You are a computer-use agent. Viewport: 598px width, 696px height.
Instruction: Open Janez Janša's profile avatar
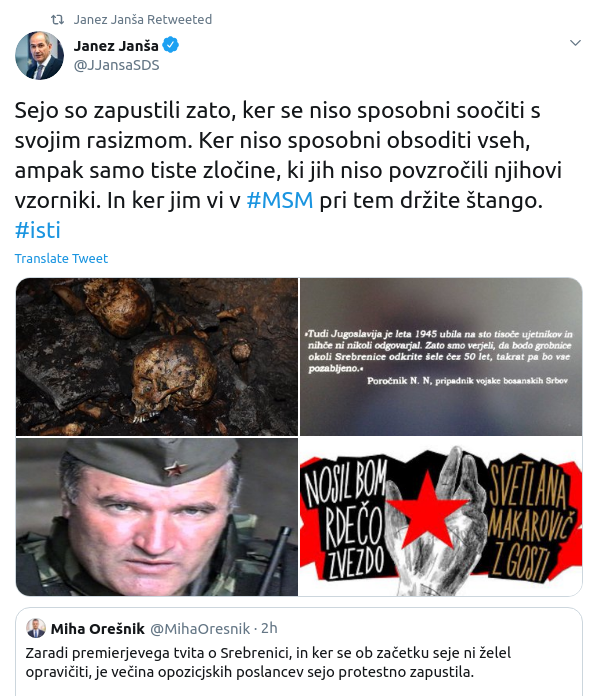click(39, 55)
